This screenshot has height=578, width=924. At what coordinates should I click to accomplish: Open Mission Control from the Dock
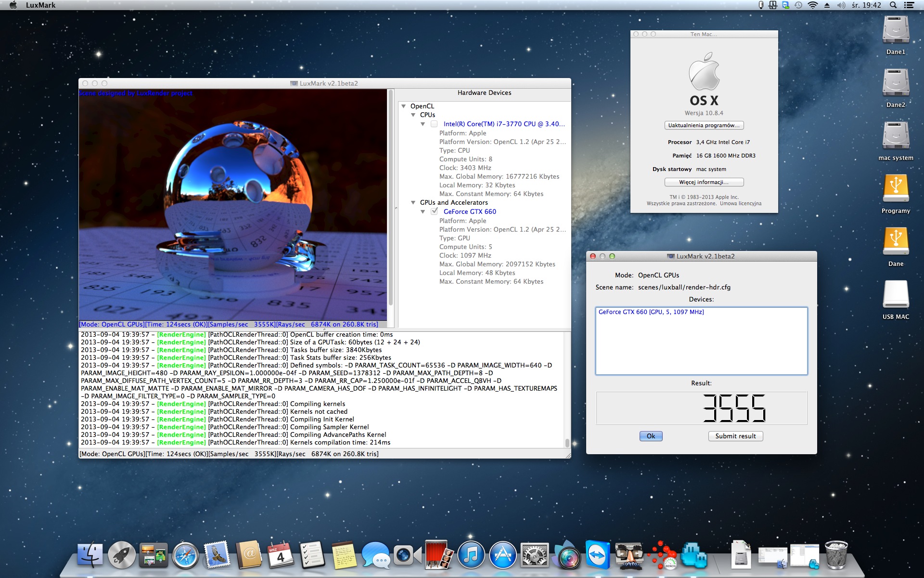pos(154,555)
